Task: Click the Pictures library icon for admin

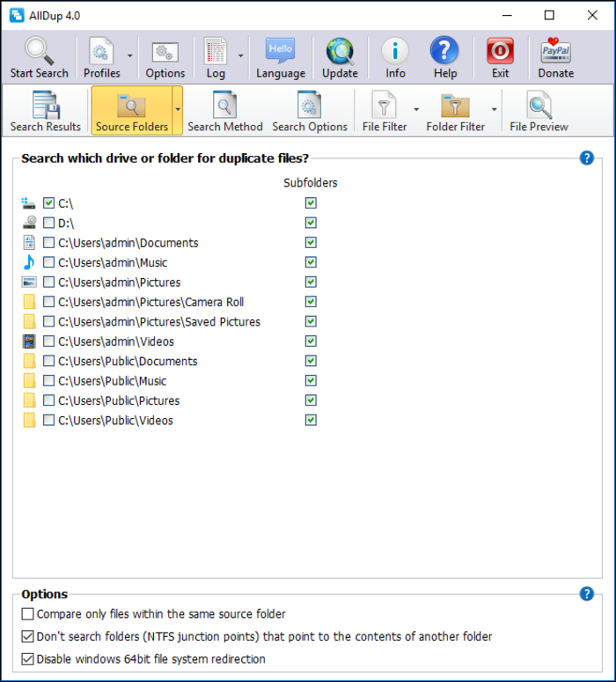Action: pyautogui.click(x=29, y=282)
